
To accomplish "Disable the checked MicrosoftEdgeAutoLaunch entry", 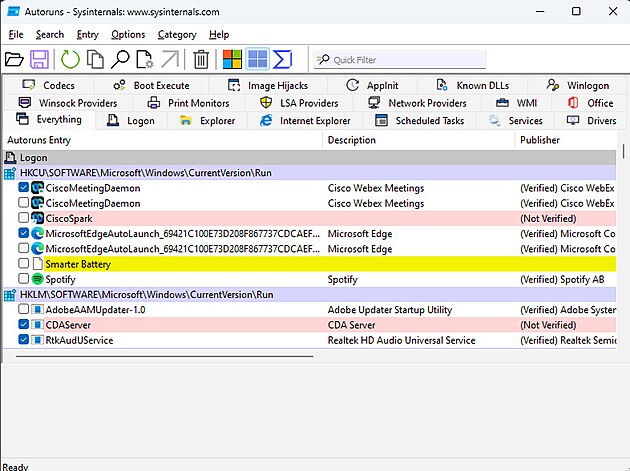I will click(23, 233).
